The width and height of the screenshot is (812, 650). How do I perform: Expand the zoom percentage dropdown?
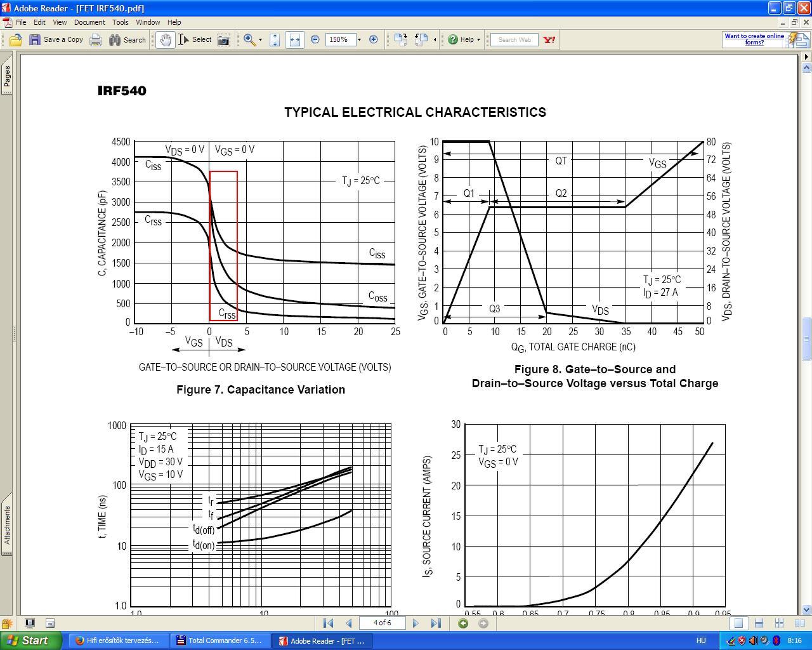coord(359,39)
